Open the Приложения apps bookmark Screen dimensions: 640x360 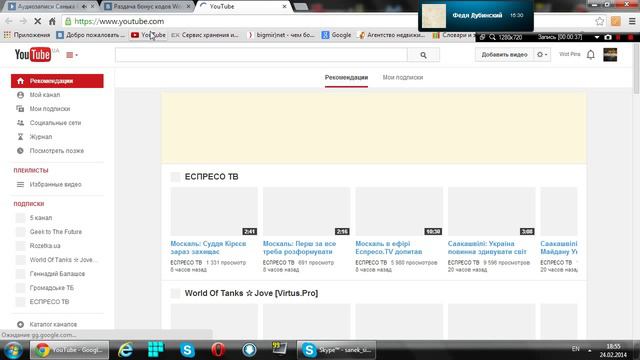pos(27,35)
